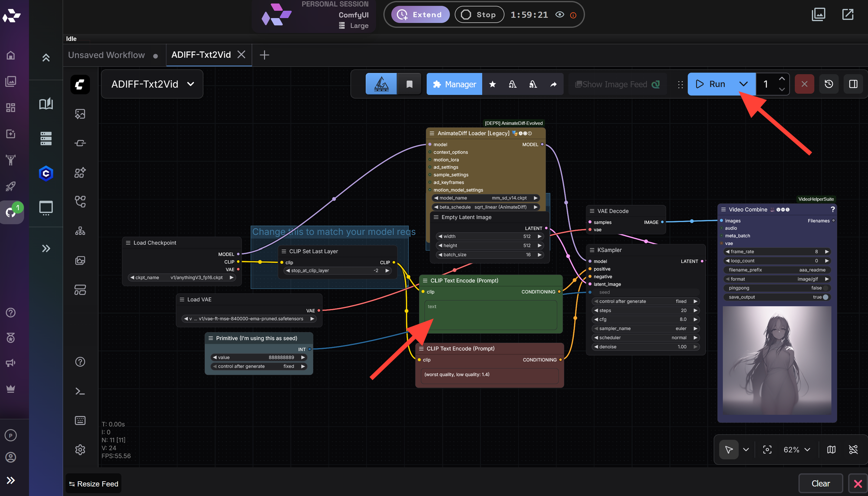Toggle session visibility eye icon
Viewport: 868px width, 496px height.
pos(560,15)
